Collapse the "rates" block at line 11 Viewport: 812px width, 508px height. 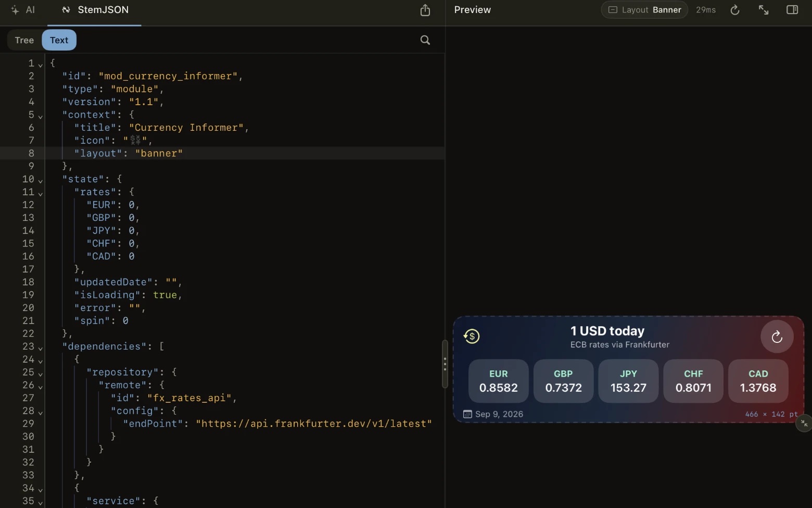coord(40,194)
